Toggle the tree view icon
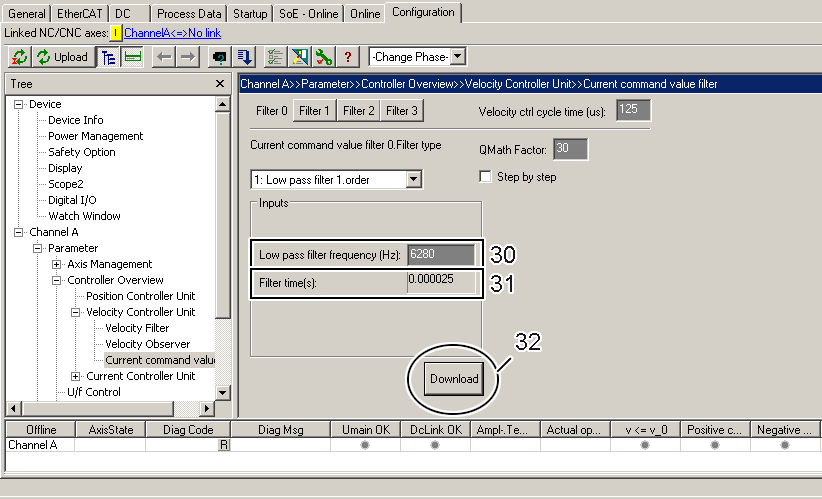822x499 pixels. [x=109, y=57]
